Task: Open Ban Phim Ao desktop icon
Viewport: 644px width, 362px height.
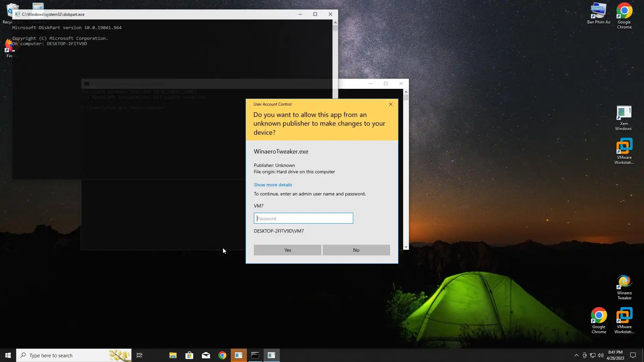Action: point(598,13)
